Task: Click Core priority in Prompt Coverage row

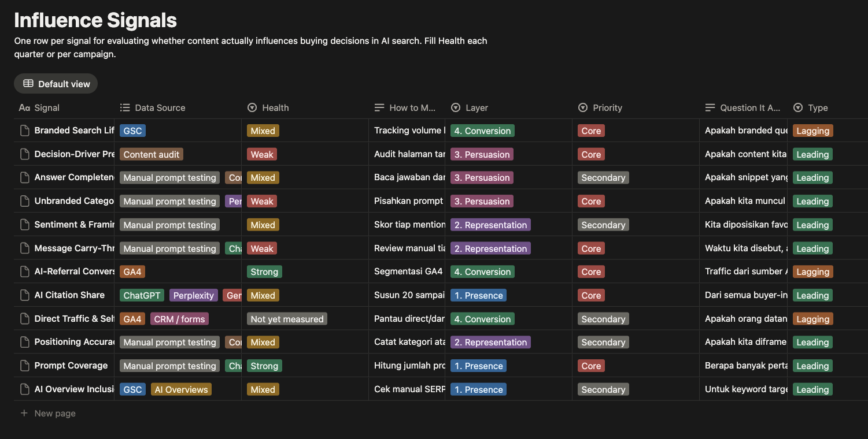Action: click(591, 366)
